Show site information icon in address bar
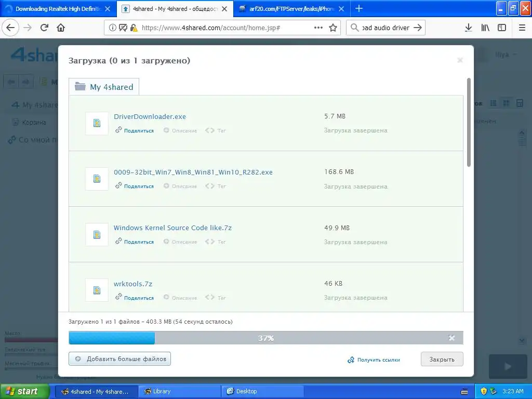Image resolution: width=532 pixels, height=399 pixels. click(x=113, y=28)
